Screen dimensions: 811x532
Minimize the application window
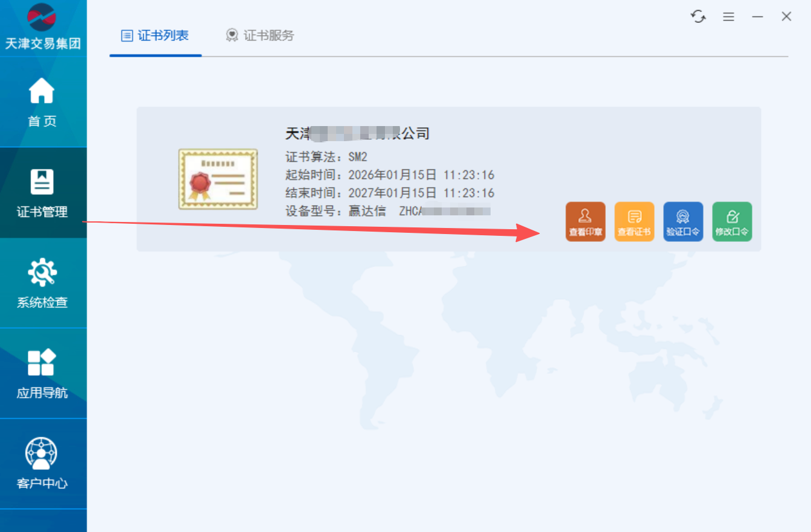click(x=757, y=17)
